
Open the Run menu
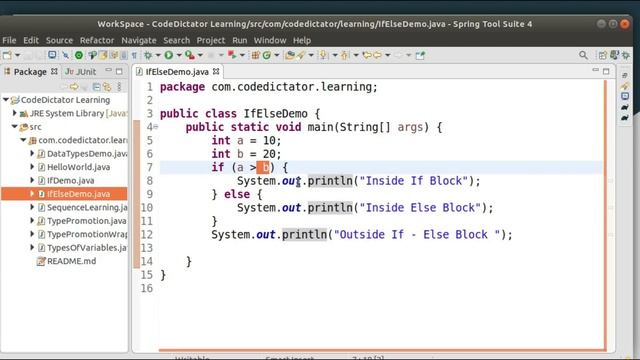(240, 40)
